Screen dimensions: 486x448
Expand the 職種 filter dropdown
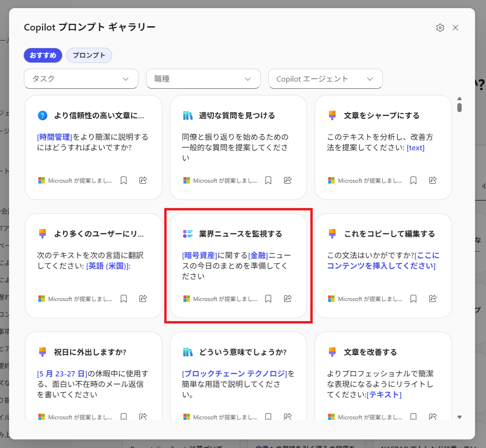[203, 79]
